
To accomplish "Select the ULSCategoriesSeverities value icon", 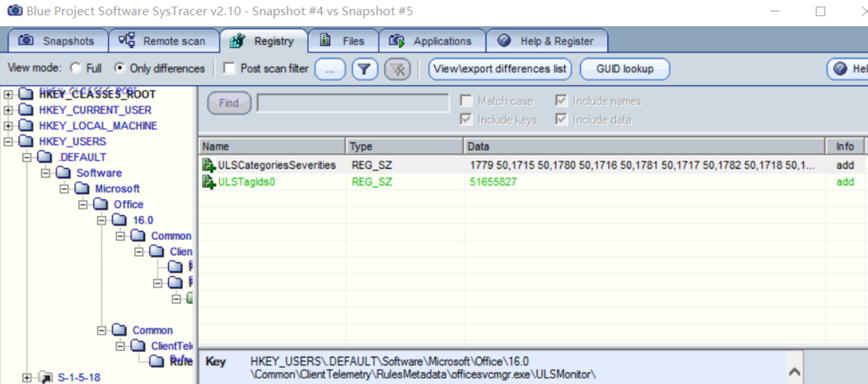I will (209, 166).
